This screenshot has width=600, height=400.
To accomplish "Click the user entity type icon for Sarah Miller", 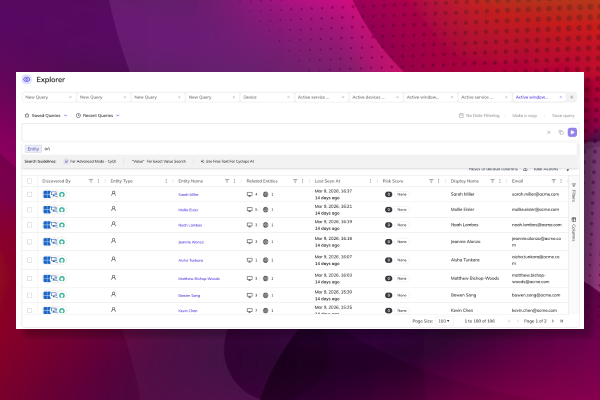I will 113,194.
